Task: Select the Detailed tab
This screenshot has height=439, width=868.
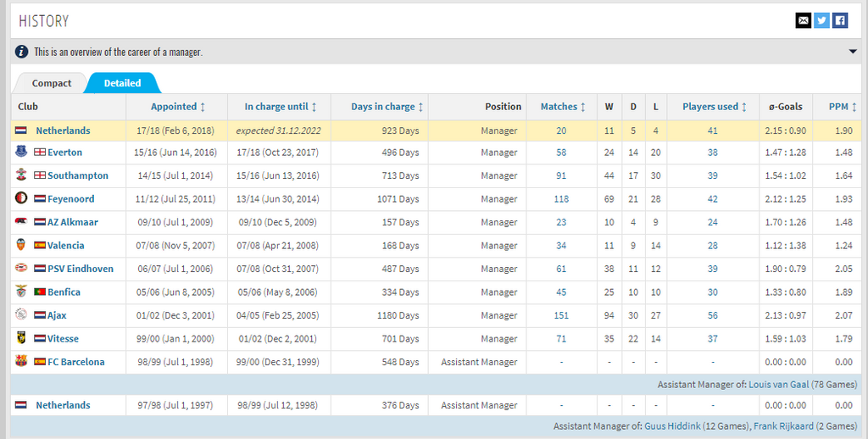Action: coord(122,83)
